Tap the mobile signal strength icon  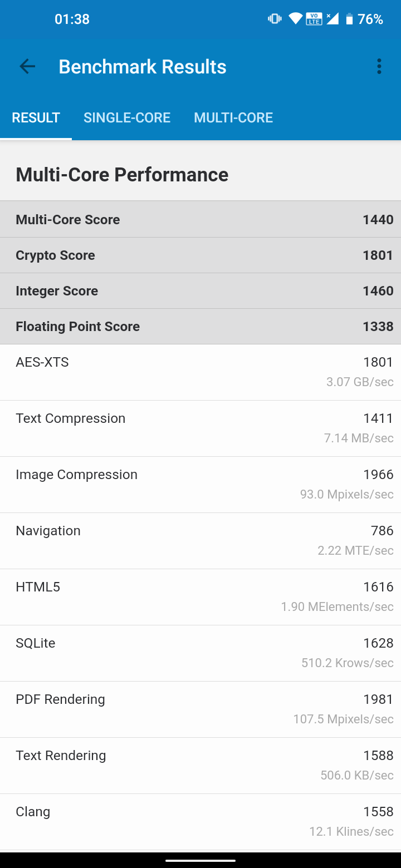pyautogui.click(x=332, y=19)
